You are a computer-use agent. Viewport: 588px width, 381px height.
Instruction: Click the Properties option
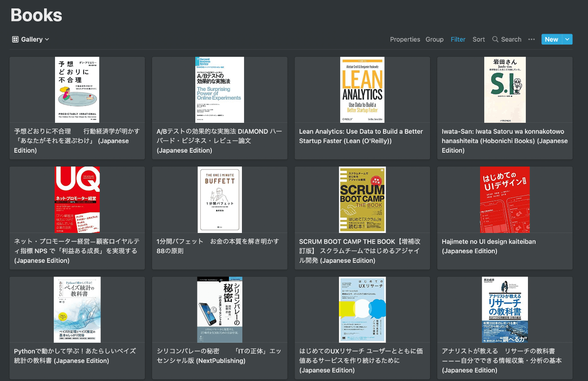(405, 39)
